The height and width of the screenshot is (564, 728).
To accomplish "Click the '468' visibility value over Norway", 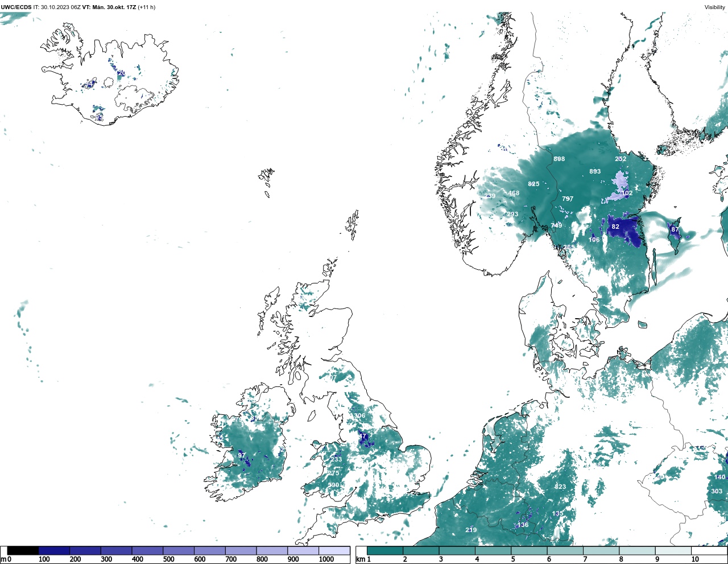I will point(514,193).
